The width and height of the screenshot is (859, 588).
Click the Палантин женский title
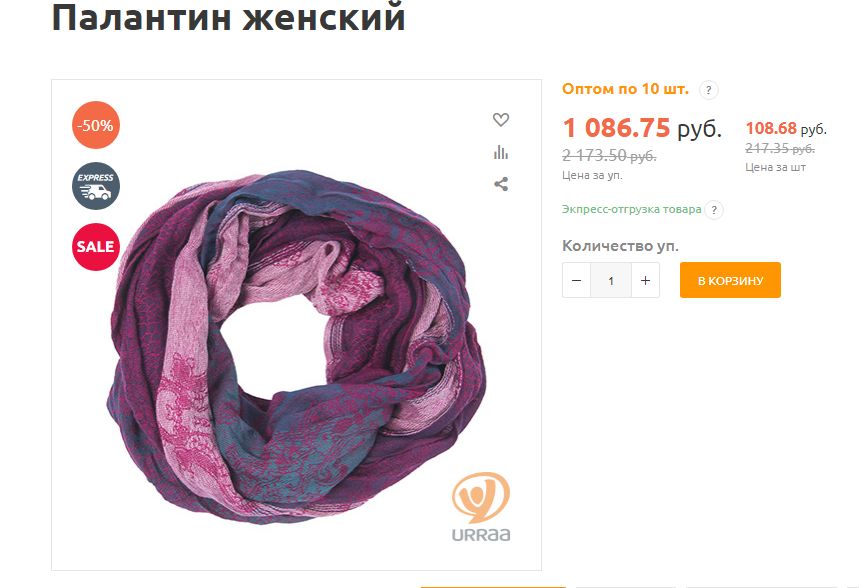click(x=228, y=16)
